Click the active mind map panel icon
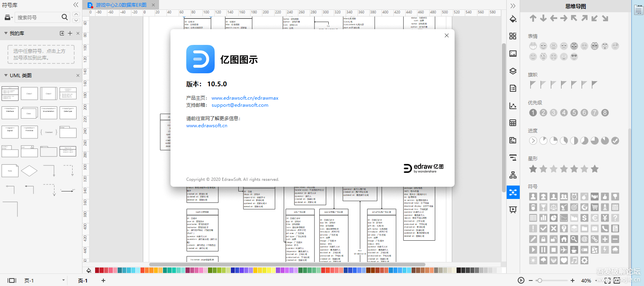The width and height of the screenshot is (644, 286). (x=513, y=192)
